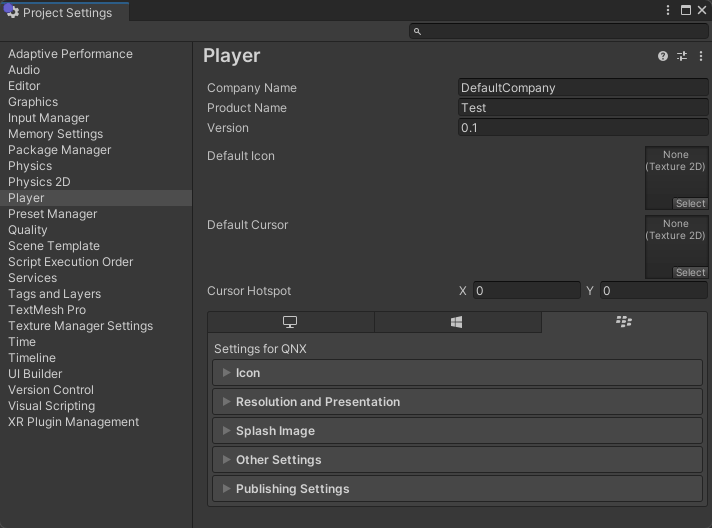Open Preset Manager settings

pyautogui.click(x=96, y=214)
